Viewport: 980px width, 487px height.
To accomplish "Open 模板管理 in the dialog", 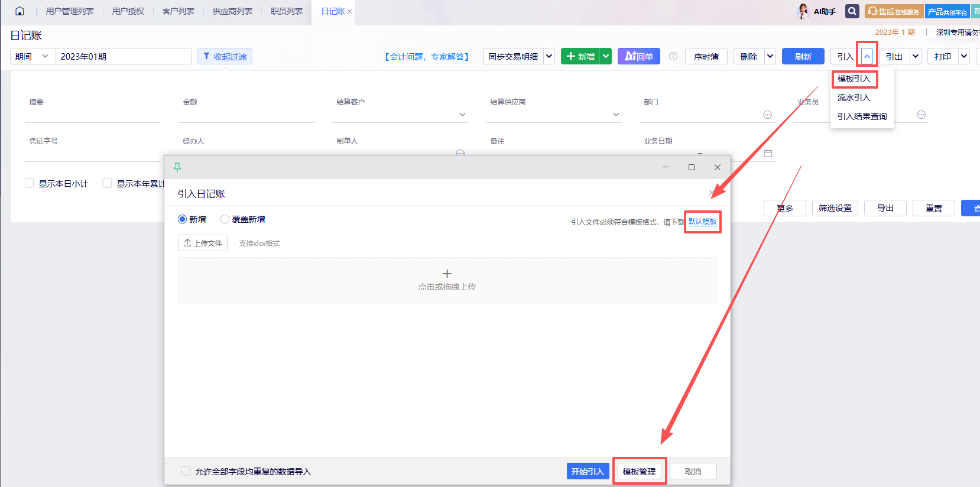I will (639, 471).
